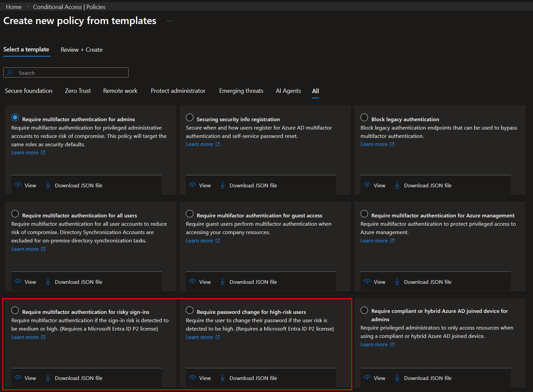Click the View eye icon for admins MFA template
Image resolution: width=533 pixels, height=392 pixels.
pos(18,185)
